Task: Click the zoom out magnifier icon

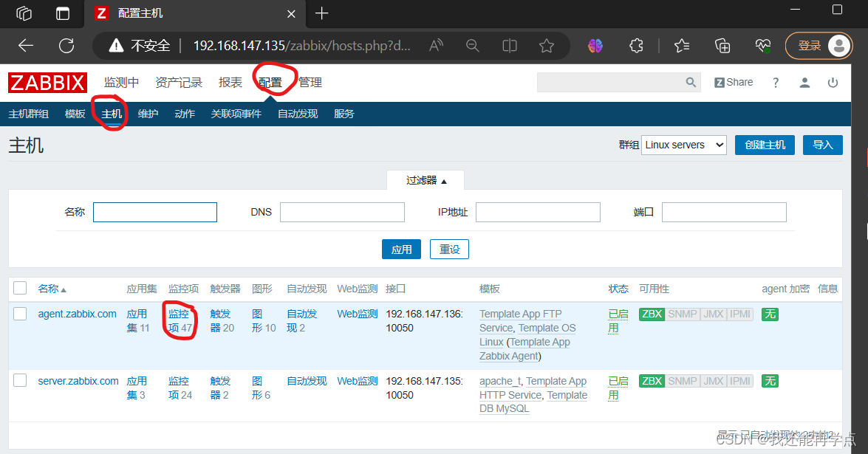Action: pyautogui.click(x=473, y=46)
